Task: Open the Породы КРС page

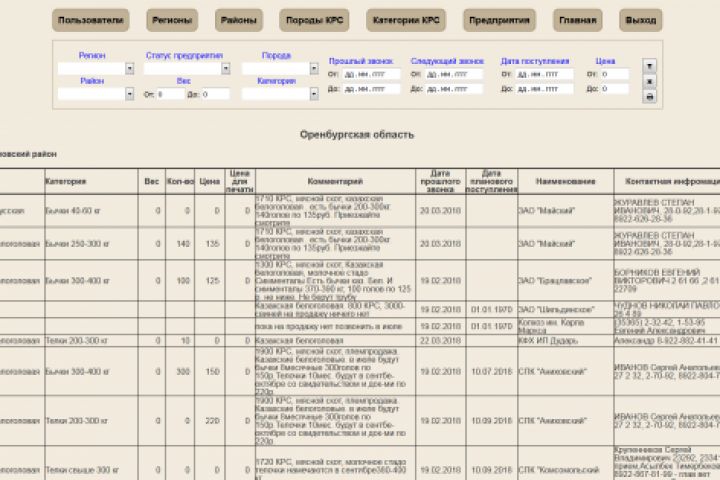Action: coord(315,20)
